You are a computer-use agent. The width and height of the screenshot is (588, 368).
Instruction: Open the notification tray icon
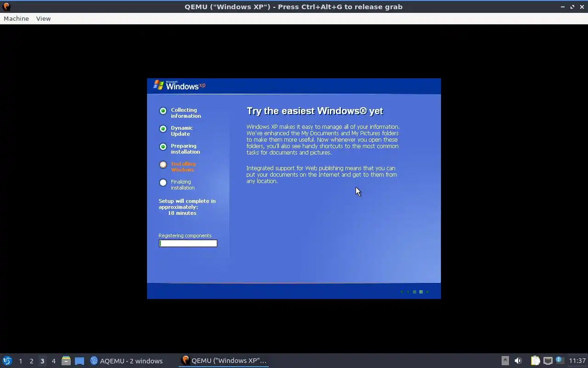coord(559,360)
